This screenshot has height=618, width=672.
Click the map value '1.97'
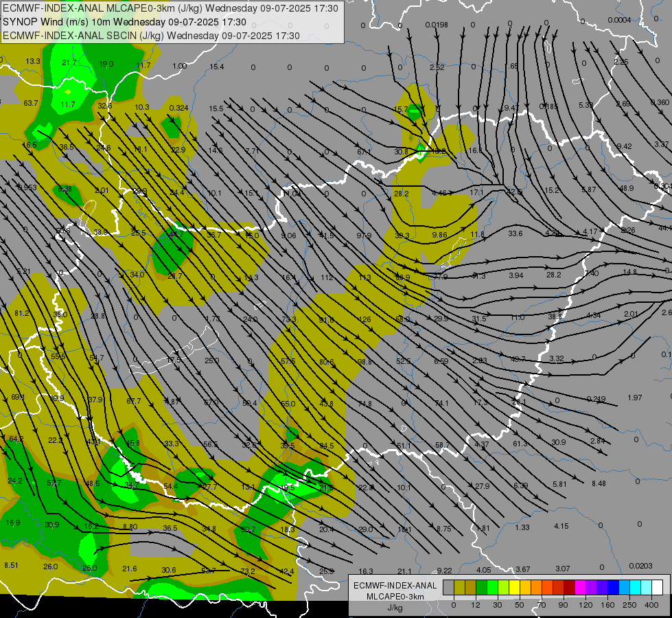[635, 398]
